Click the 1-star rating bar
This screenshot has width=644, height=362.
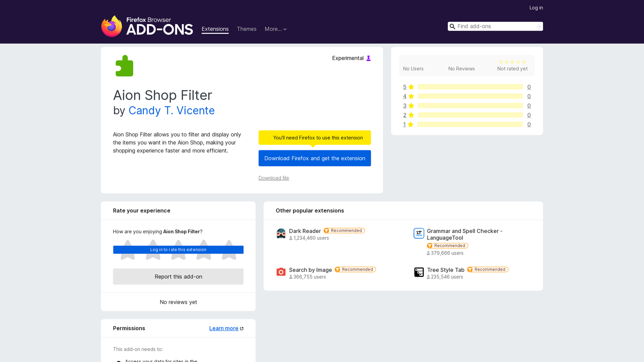click(x=470, y=125)
